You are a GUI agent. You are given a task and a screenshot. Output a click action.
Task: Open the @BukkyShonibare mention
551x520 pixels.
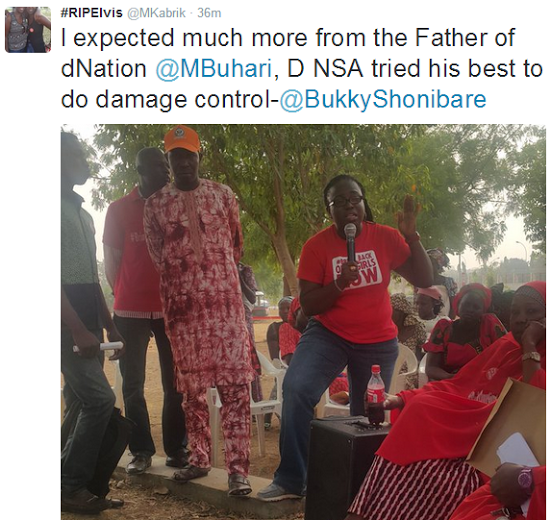[x=383, y=99]
